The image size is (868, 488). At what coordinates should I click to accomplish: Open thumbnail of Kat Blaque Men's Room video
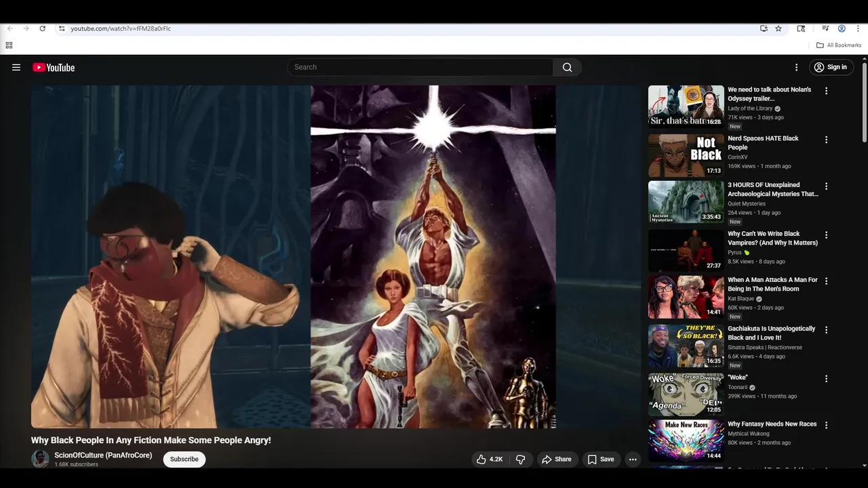pos(686,297)
